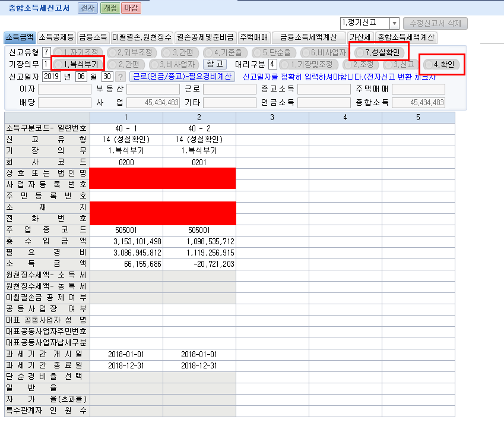Click the 주택매매 income field
Viewport: 504px width, 435px height.
419,89
